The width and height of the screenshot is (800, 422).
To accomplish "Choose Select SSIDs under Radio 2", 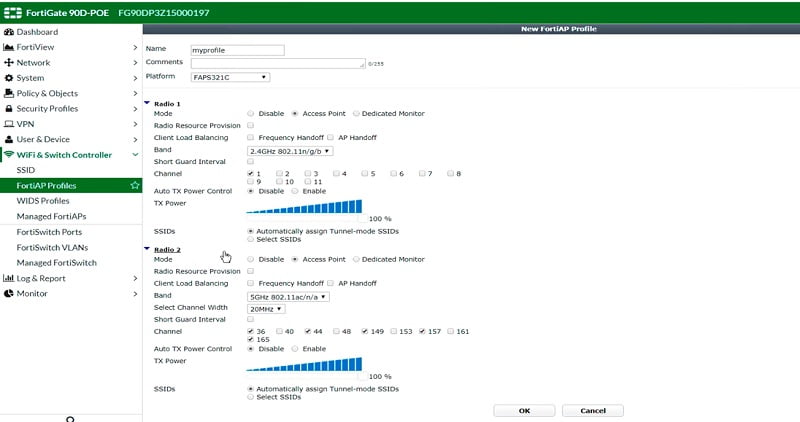I will [251, 396].
